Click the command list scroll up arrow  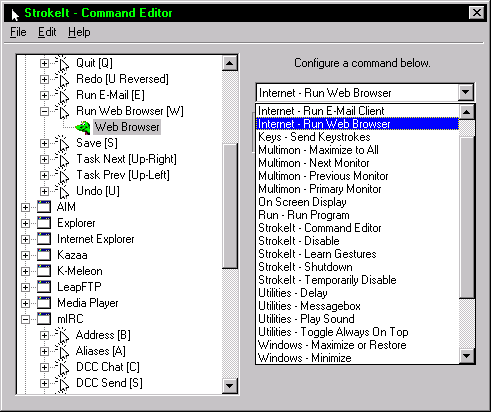[x=467, y=112]
